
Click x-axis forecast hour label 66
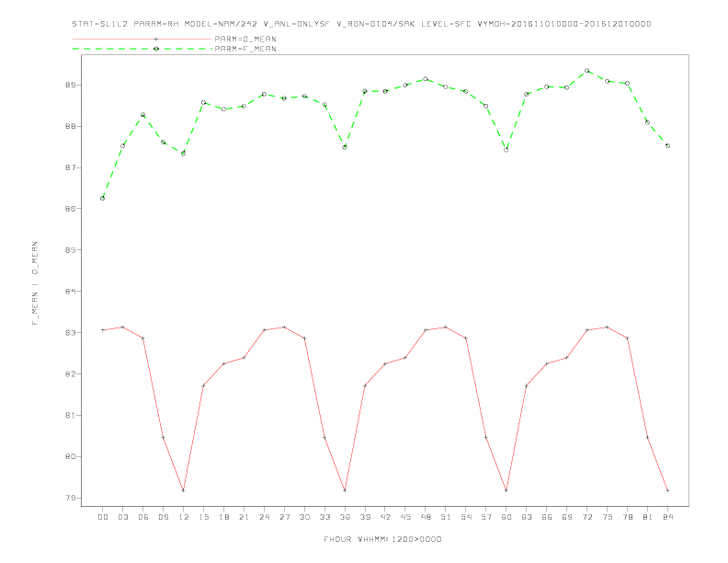[x=547, y=517]
